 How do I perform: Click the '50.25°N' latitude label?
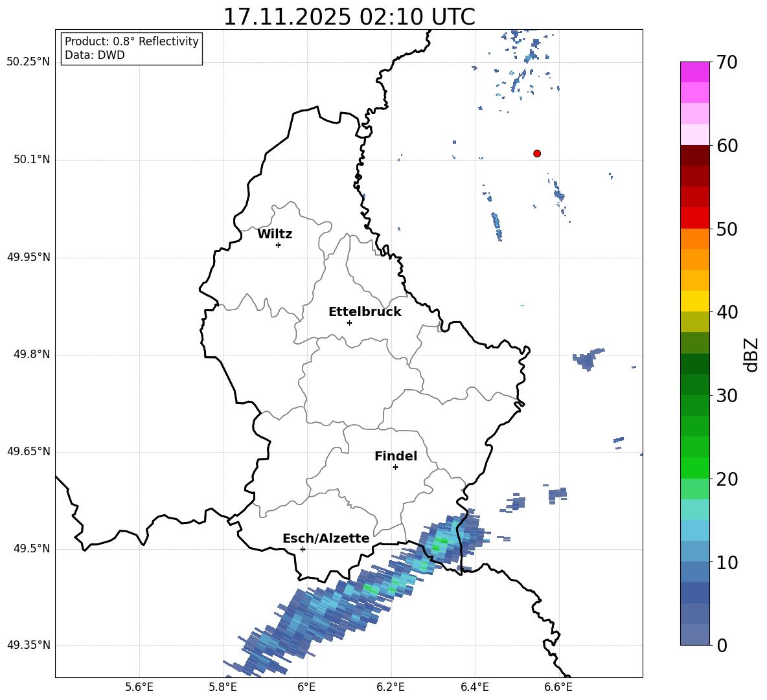(29, 62)
